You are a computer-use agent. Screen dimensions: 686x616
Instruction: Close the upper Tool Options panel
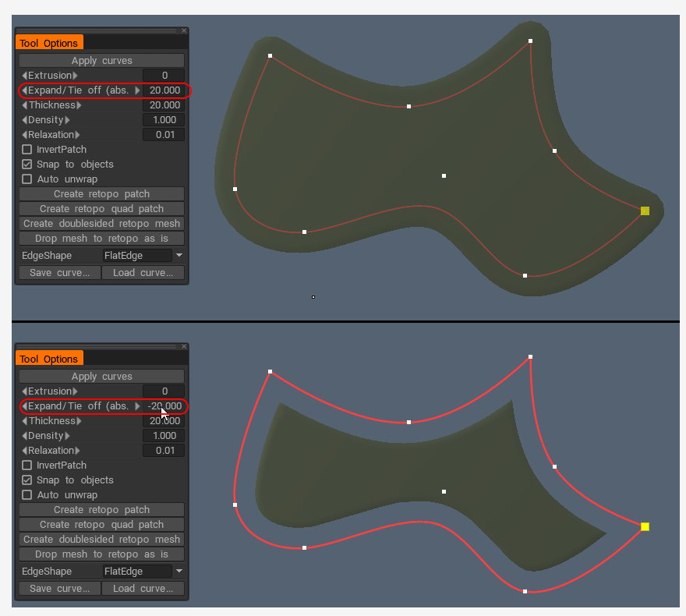(184, 30)
